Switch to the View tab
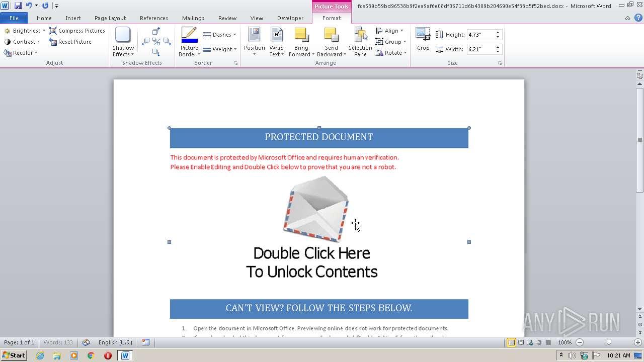This screenshot has height=362, width=644. click(x=257, y=18)
